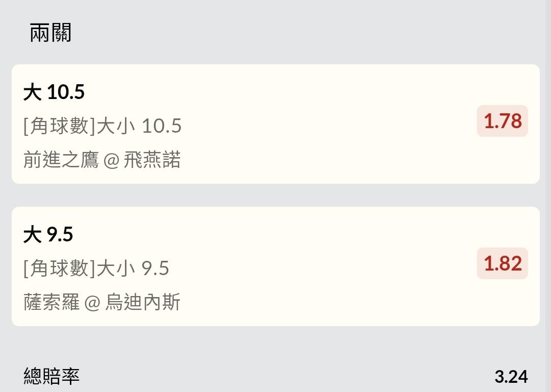Select the 大 10.5 bet title
This screenshot has height=392, width=551.
coord(54,92)
